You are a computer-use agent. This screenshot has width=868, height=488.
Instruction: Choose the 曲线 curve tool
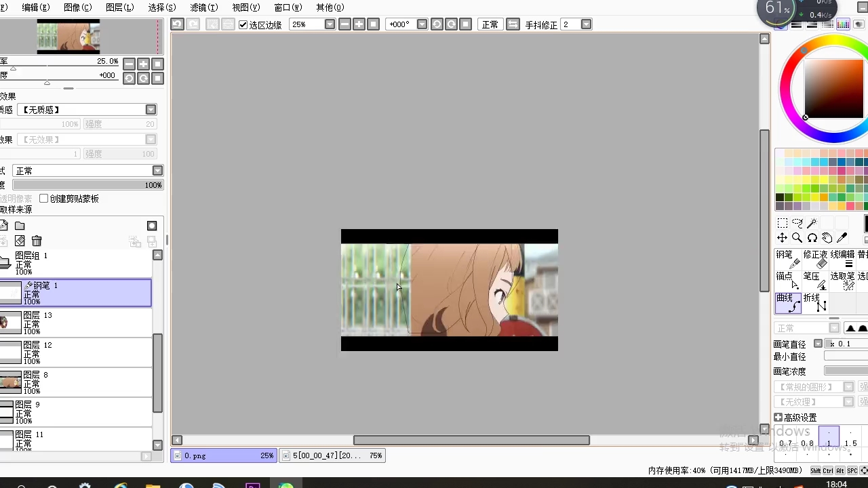[x=788, y=302]
